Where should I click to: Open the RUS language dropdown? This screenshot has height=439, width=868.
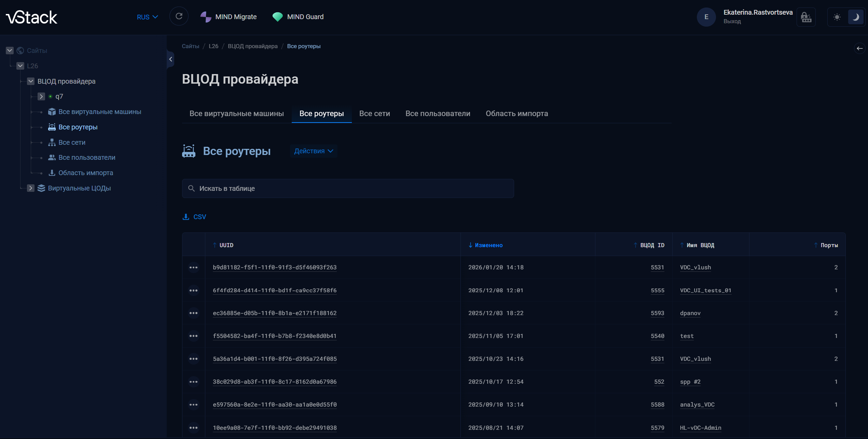147,17
